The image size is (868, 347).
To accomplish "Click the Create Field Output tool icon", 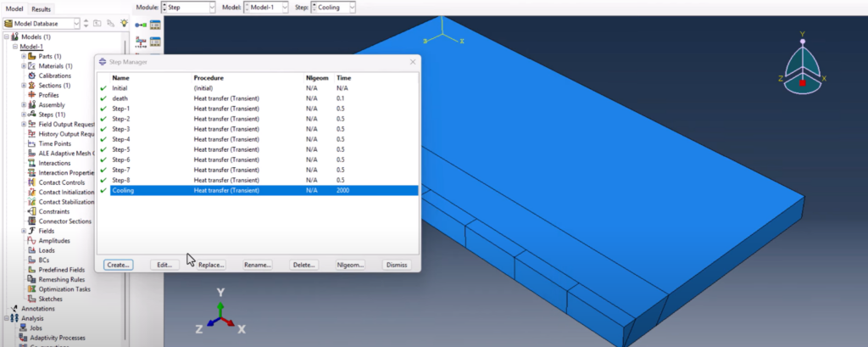I will (142, 42).
